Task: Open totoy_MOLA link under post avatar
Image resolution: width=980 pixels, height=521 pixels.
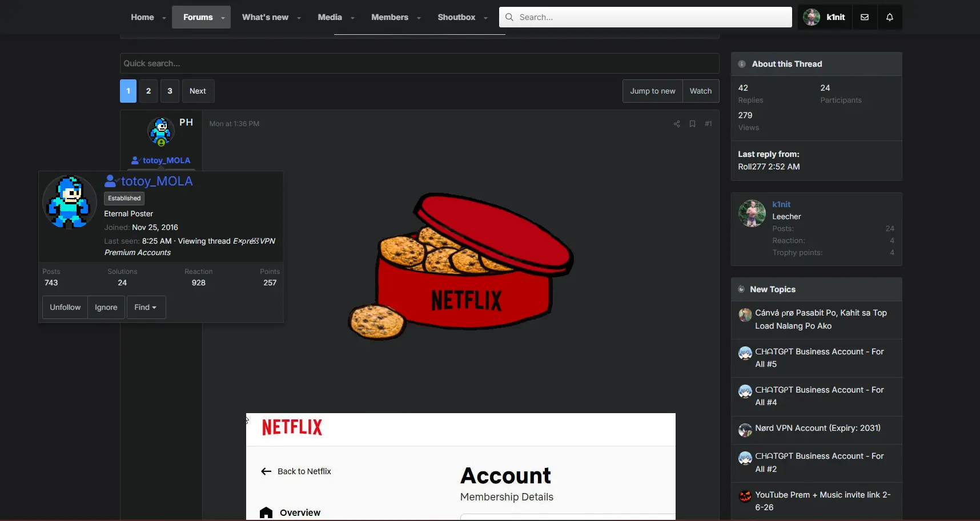Action: pos(166,160)
